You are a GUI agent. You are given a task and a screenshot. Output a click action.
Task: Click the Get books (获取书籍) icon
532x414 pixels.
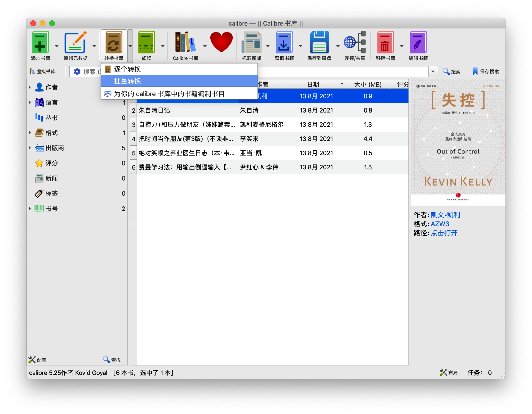(x=284, y=43)
